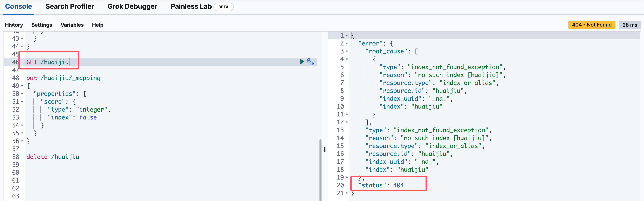The image size is (644, 201).
Task: Place cursor on delete /huaijiu line
Action: [x=53, y=157]
